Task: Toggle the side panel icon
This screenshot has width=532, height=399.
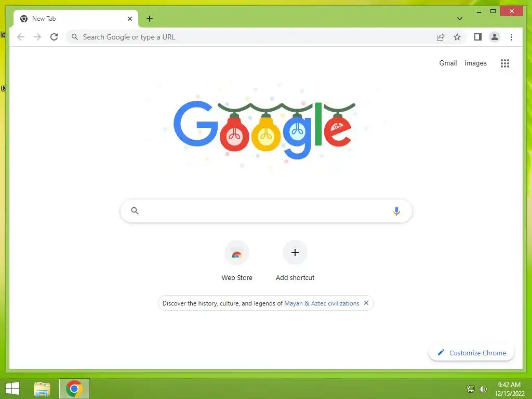Action: pos(478,37)
